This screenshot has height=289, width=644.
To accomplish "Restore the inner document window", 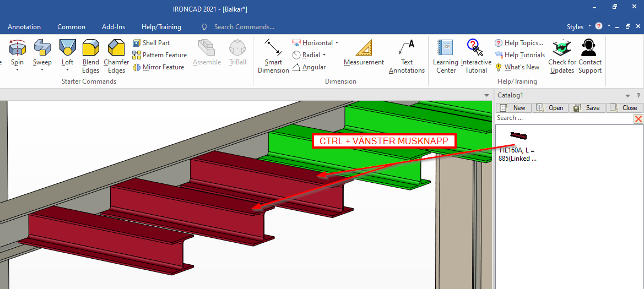I will pyautogui.click(x=627, y=26).
